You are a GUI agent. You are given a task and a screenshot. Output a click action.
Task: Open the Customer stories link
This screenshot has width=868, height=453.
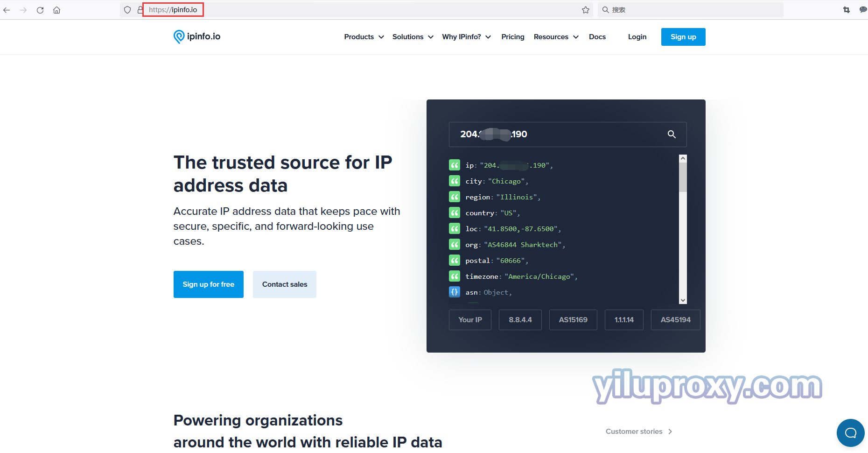(x=639, y=432)
